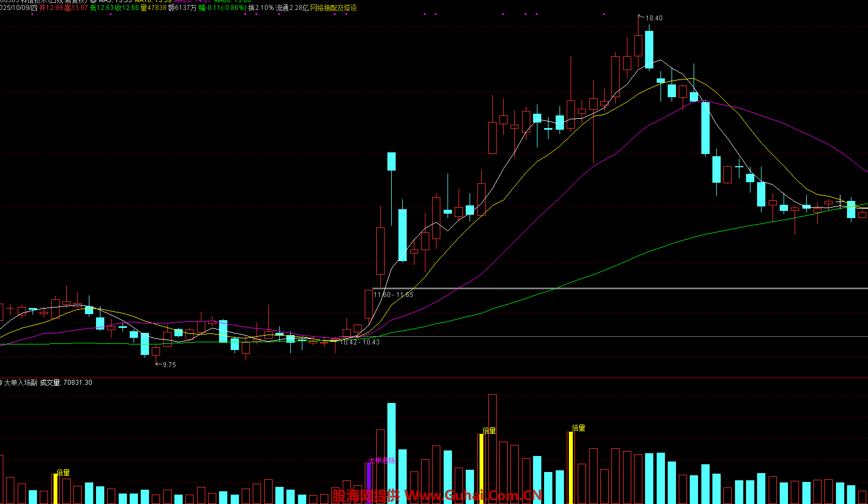
Task: Click the round icon beside the stock name
Action: tap(93, 1)
